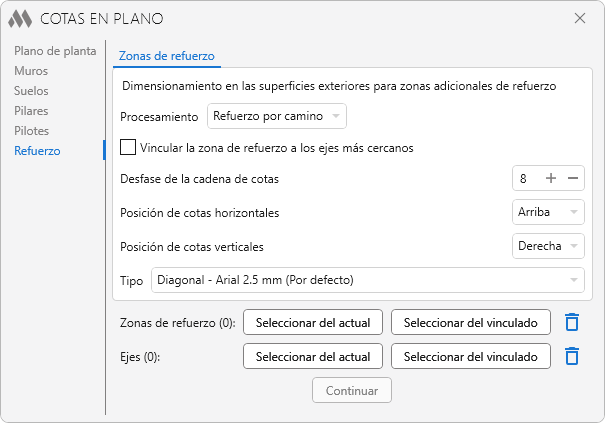
Task: Select the Zonas de refuerzo tab
Action: (x=167, y=56)
